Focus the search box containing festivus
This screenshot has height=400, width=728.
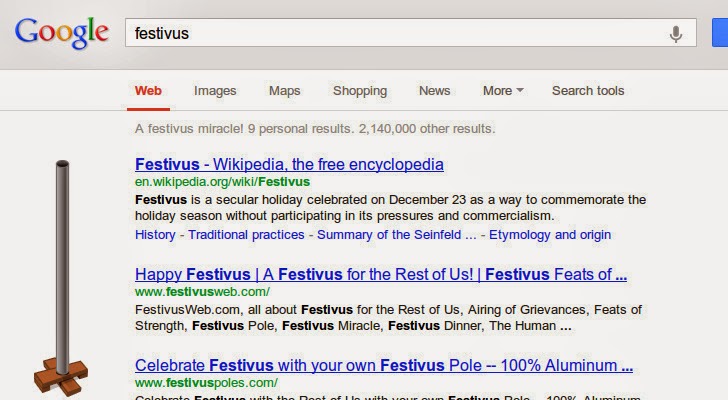pos(410,32)
